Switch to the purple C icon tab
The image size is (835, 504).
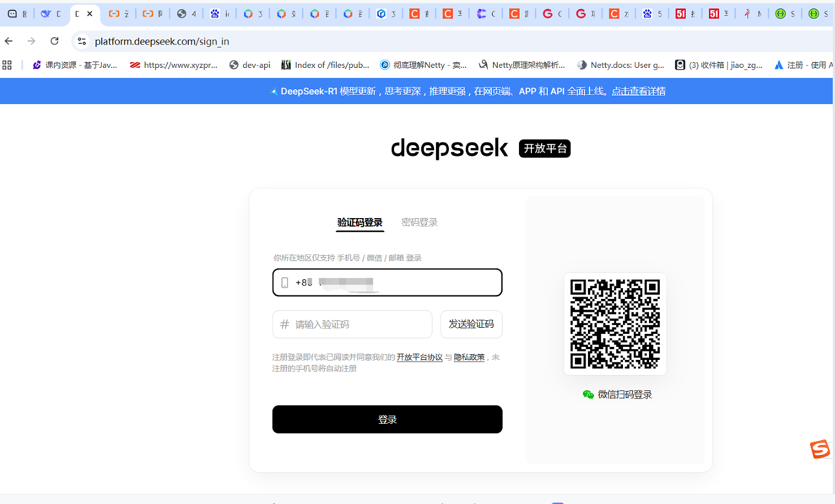pos(487,14)
